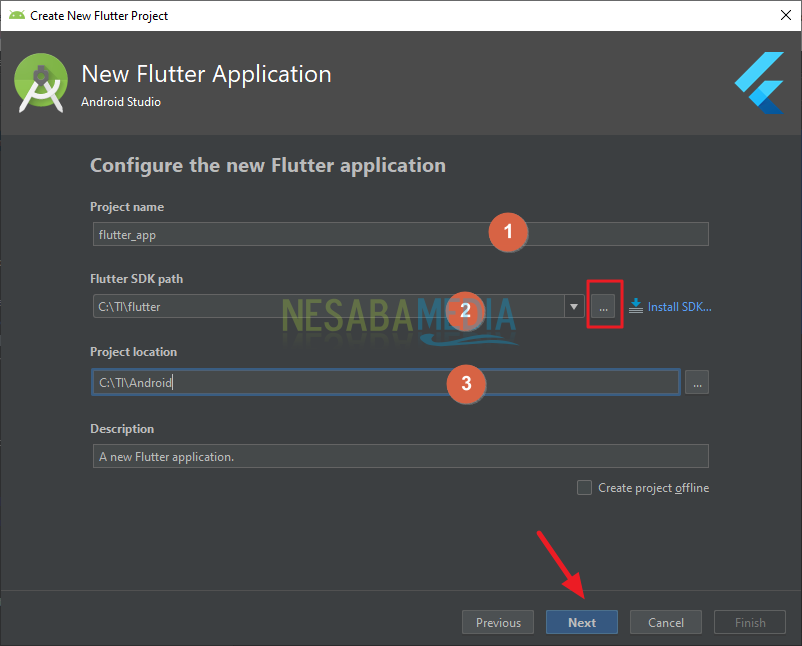Click the 'New Flutter Application' title
This screenshot has height=646, width=802.
pos(207,74)
